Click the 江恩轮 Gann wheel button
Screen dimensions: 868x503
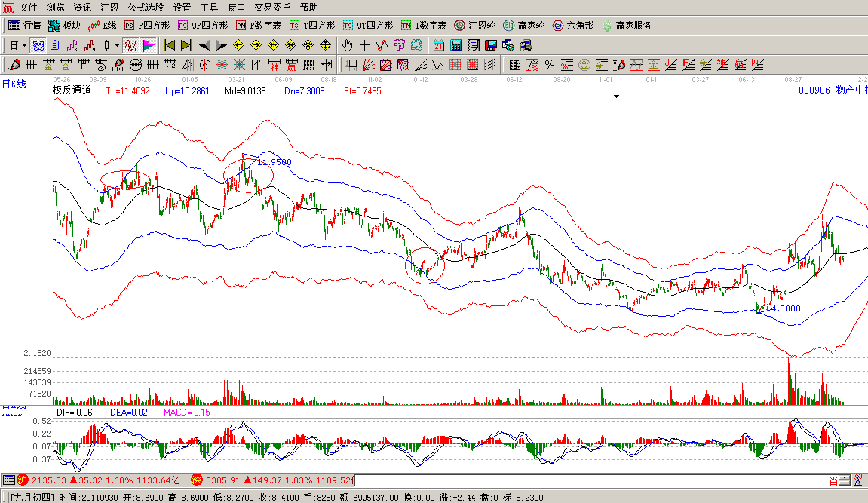(x=475, y=25)
